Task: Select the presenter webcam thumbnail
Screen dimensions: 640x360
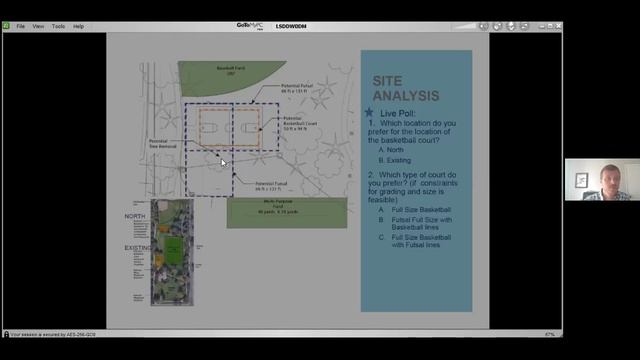Action: tap(602, 180)
